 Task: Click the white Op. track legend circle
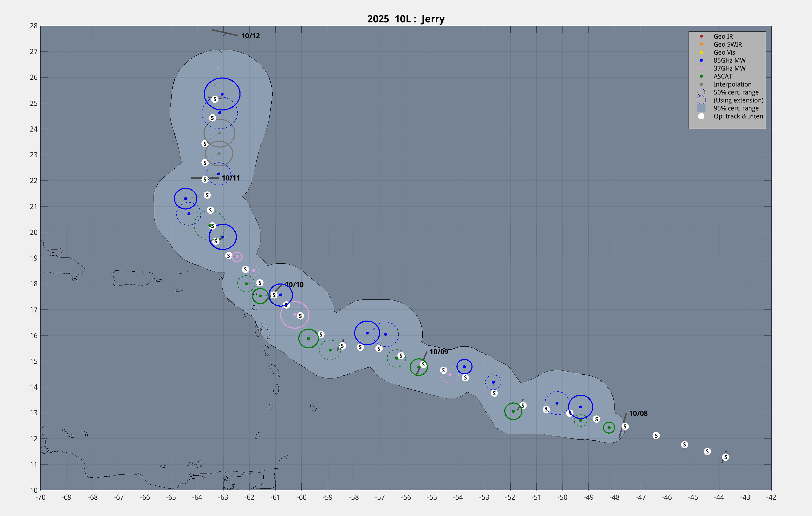[701, 116]
